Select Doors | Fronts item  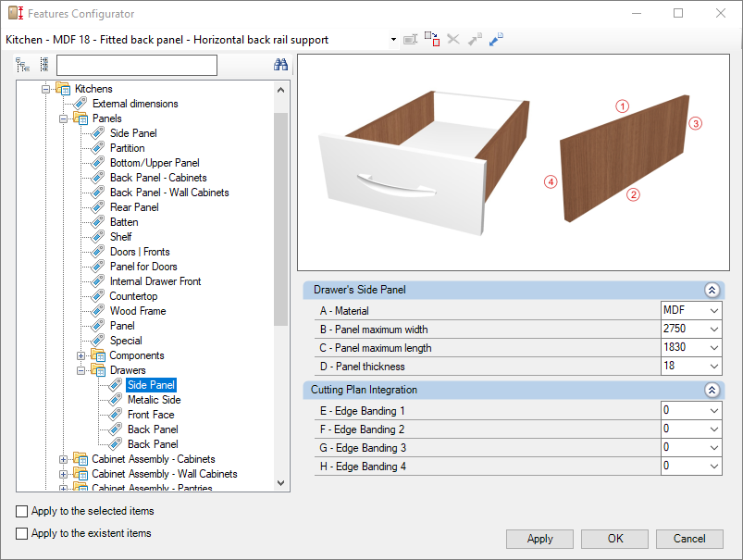pyautogui.click(x=140, y=252)
